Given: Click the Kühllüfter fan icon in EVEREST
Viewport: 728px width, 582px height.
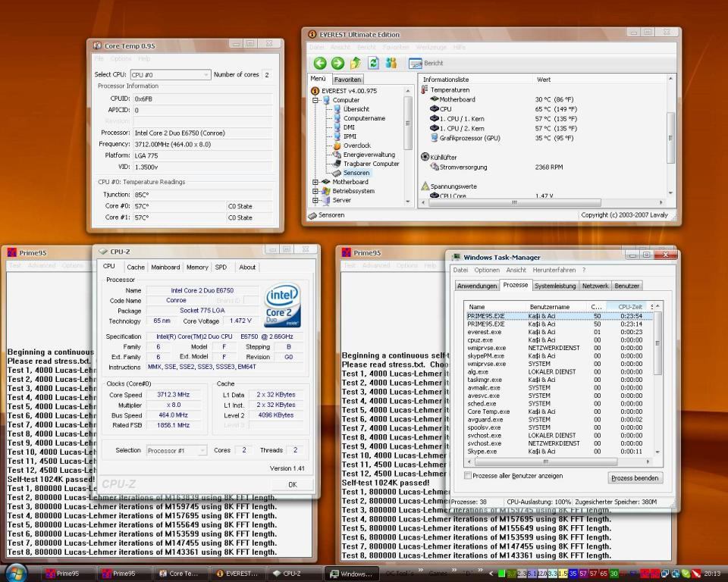Looking at the screenshot, I should pyautogui.click(x=425, y=157).
